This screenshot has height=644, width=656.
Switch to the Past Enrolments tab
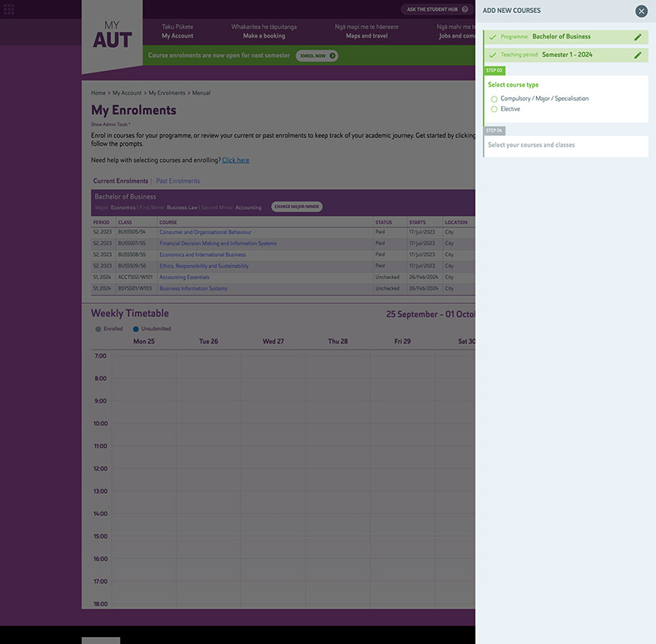[178, 180]
